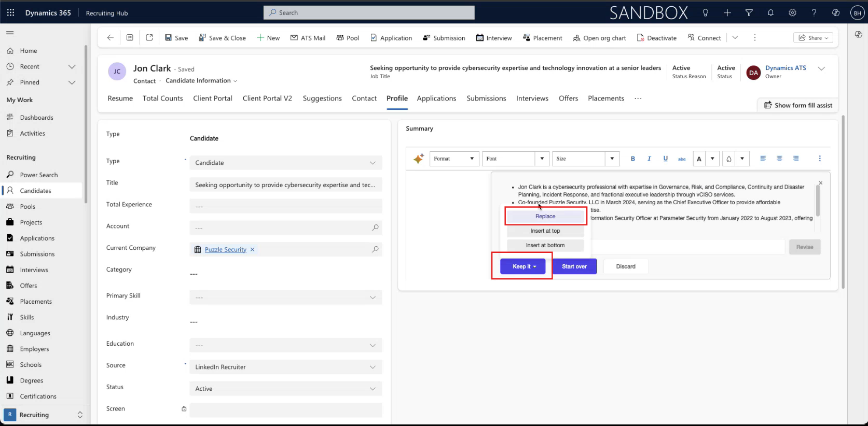Remove Puzzle Security from Current Company
The height and width of the screenshot is (426, 868).
(x=253, y=249)
